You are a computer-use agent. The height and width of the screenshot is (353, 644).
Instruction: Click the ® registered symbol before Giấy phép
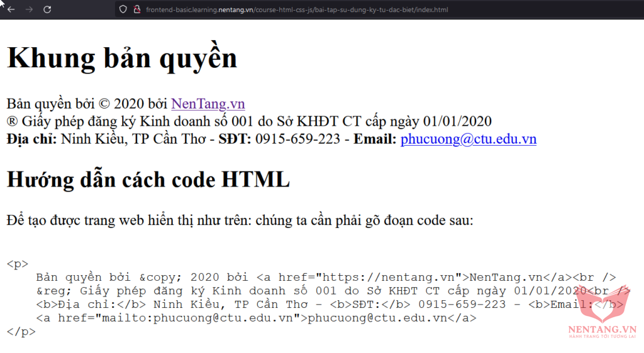pos(12,121)
